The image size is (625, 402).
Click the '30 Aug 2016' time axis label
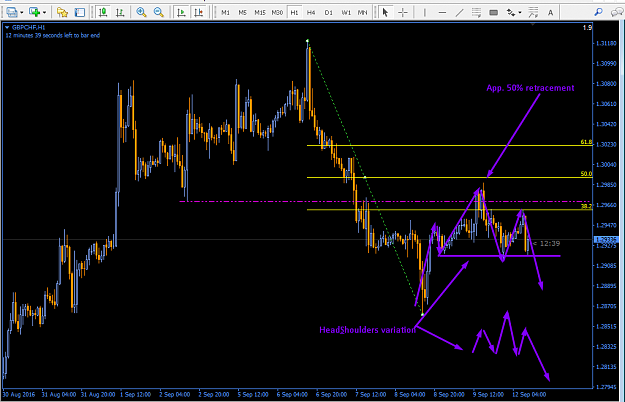18,394
